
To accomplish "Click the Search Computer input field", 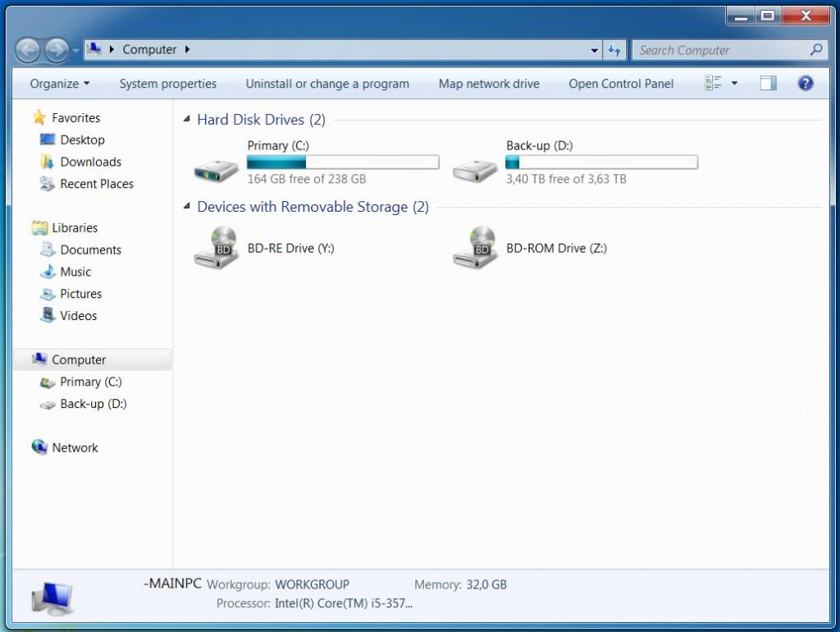I will (720, 50).
